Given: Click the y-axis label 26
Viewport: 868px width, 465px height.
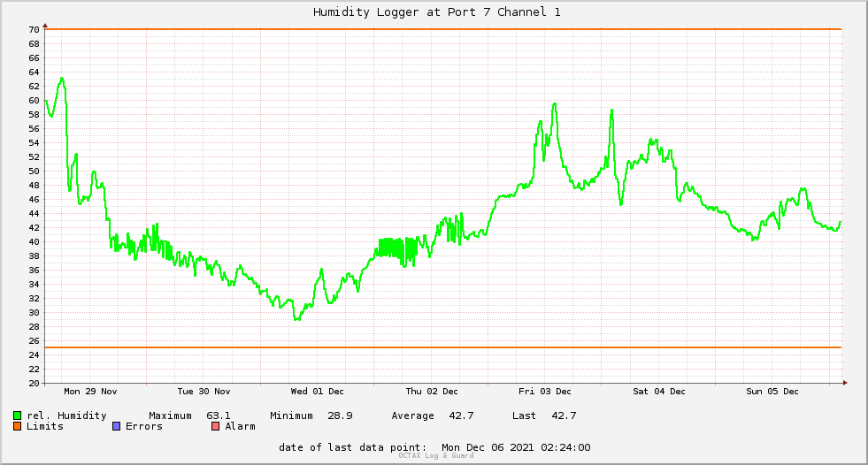Looking at the screenshot, I should click(35, 340).
